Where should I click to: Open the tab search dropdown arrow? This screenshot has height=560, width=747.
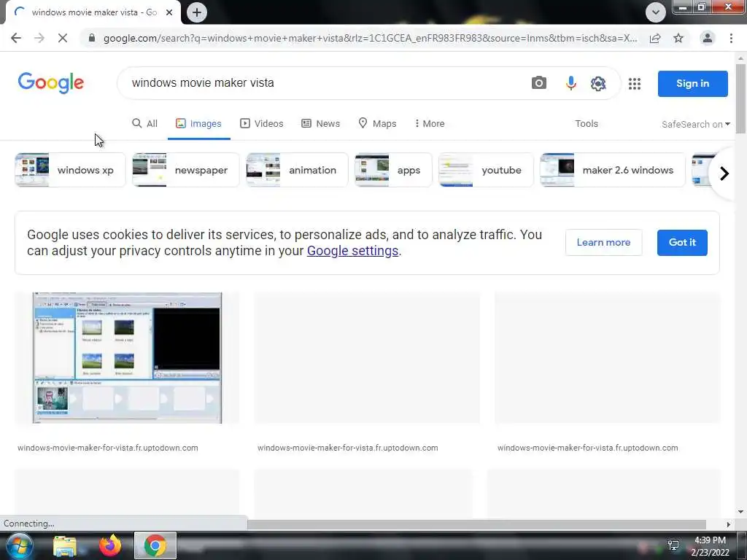(x=656, y=12)
